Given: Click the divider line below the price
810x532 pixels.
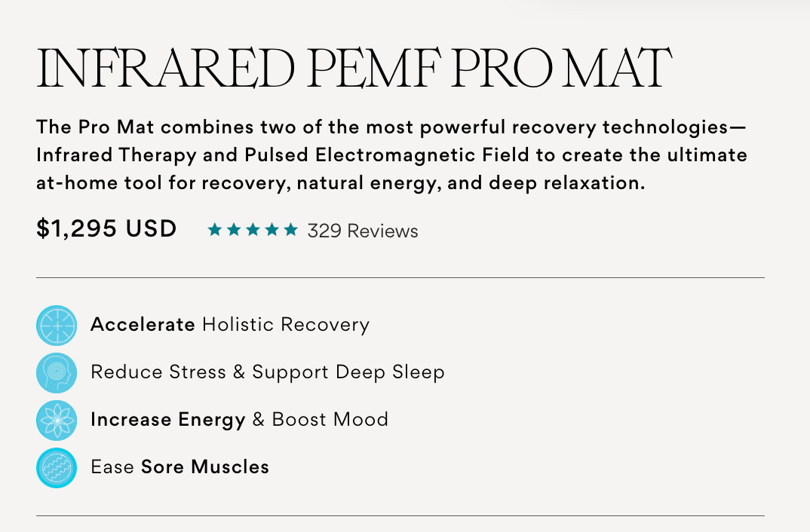Looking at the screenshot, I should point(400,277).
